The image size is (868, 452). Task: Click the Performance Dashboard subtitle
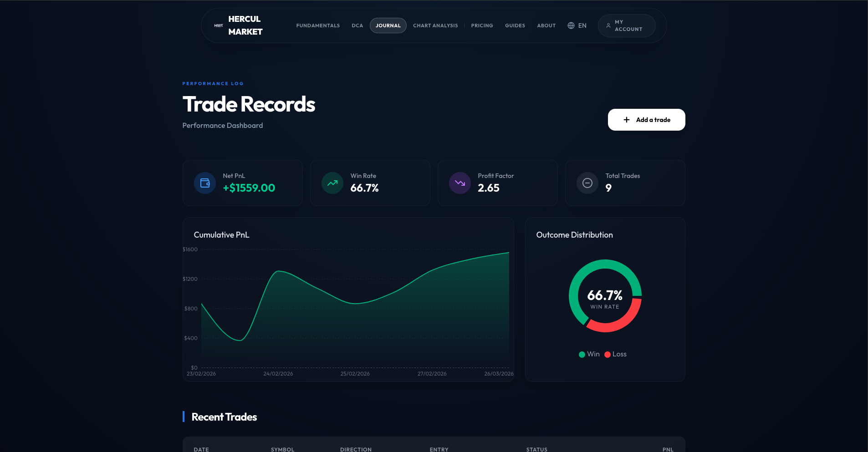(223, 126)
